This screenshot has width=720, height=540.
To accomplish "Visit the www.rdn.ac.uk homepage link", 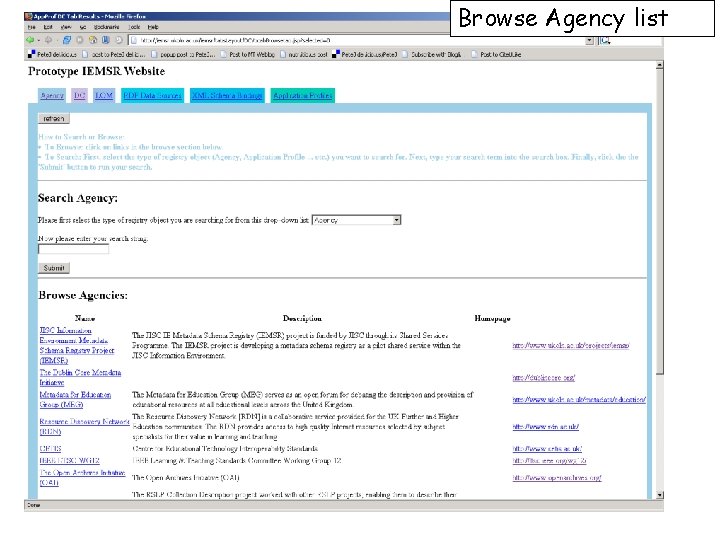I will coord(546,427).
